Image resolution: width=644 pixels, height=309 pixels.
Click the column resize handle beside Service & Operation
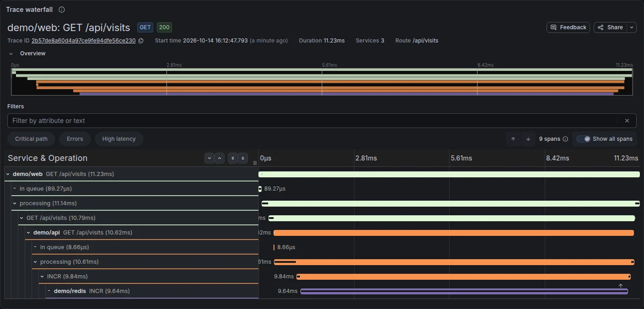[255, 163]
